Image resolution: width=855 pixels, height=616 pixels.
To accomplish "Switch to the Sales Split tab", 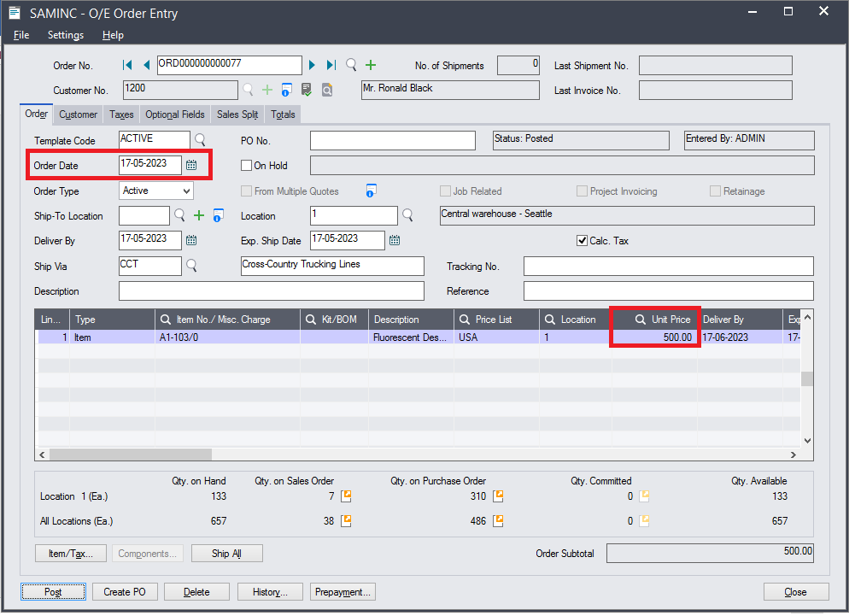I will coord(237,114).
